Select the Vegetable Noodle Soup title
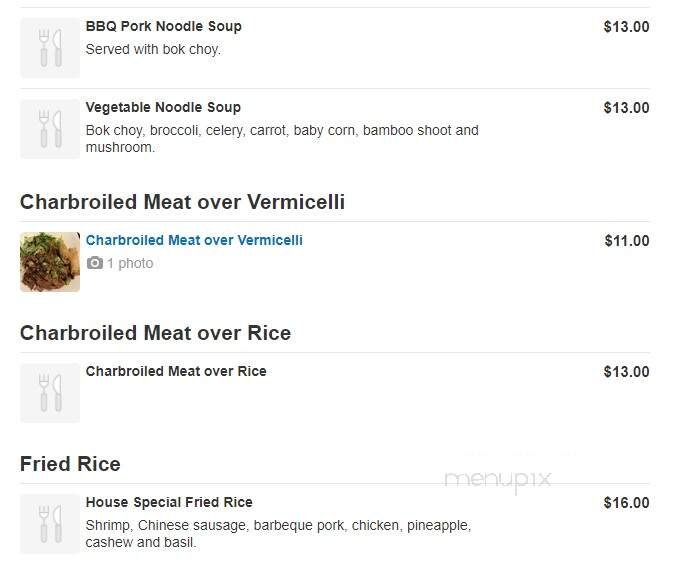 click(163, 107)
